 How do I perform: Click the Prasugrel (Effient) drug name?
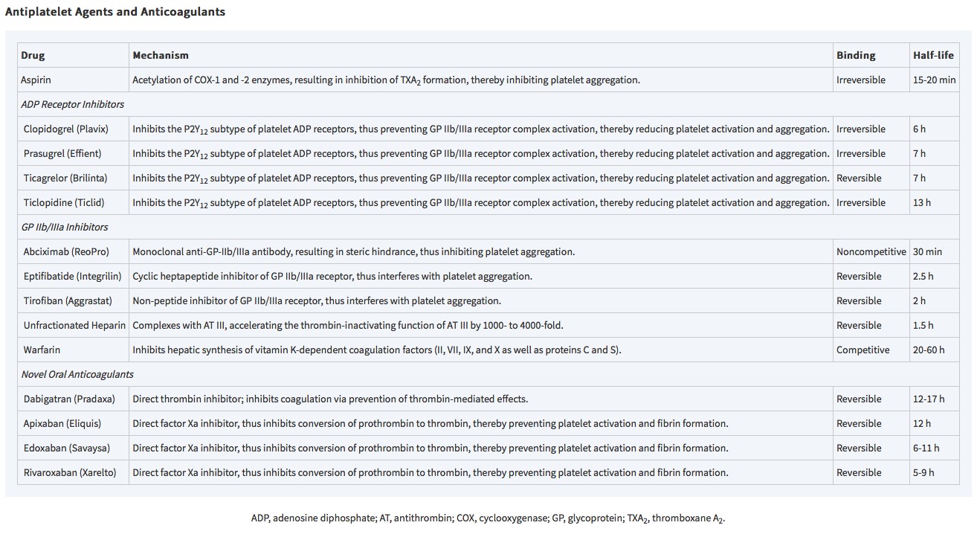click(62, 153)
